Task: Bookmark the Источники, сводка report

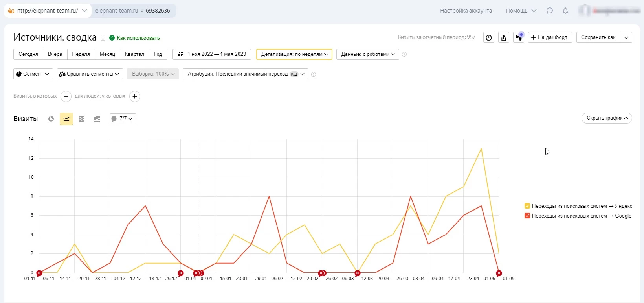Action: point(103,38)
